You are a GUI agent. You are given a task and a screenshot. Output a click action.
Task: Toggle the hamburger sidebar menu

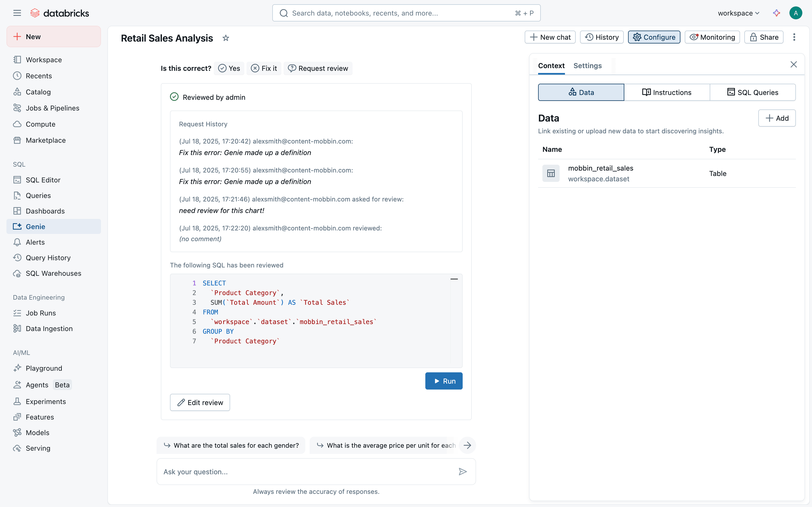pos(17,13)
